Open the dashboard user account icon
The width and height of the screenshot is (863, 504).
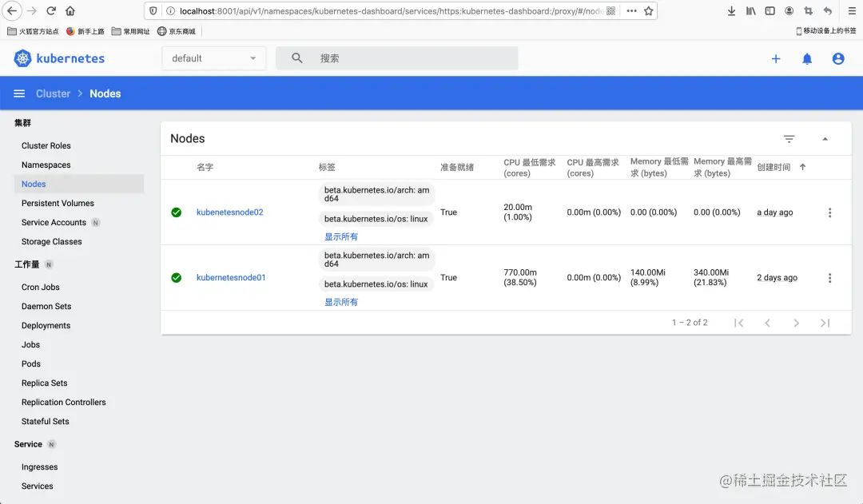click(838, 59)
